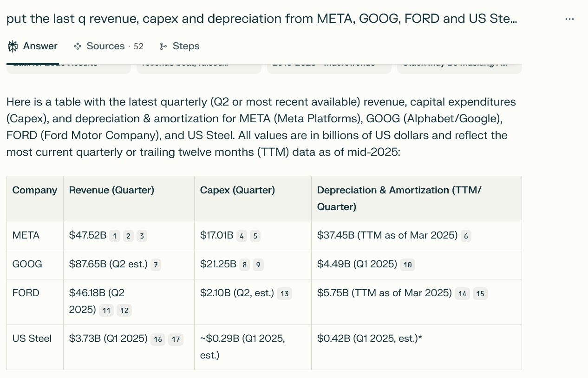Open citation 1 for META revenue
The width and height of the screenshot is (588, 378).
pyautogui.click(x=115, y=236)
